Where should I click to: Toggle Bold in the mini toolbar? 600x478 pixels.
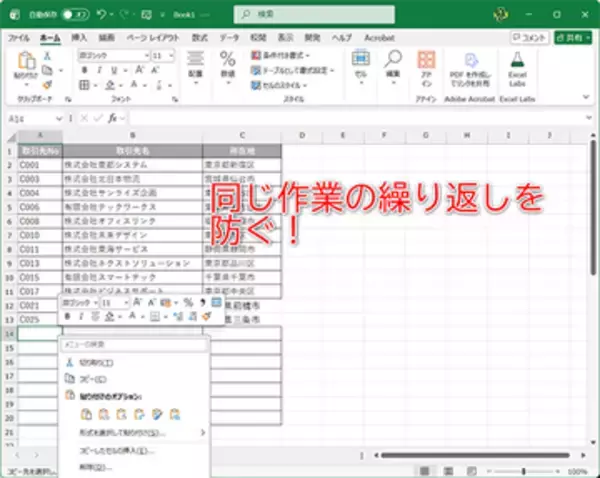click(67, 316)
